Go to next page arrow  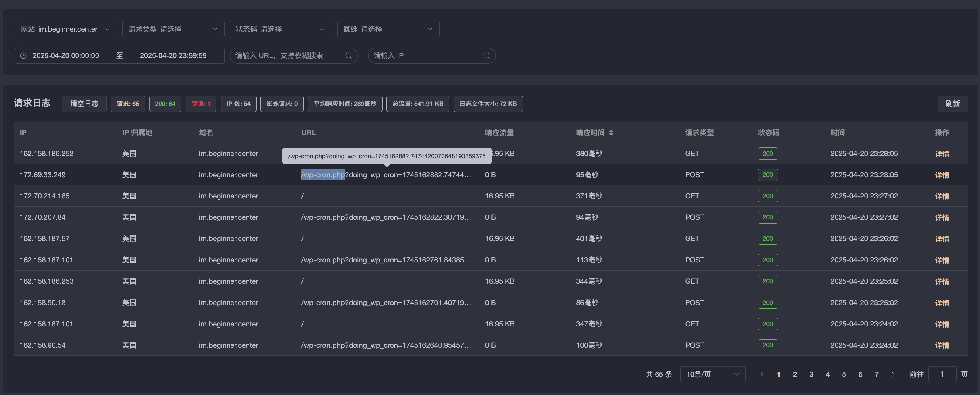[893, 375]
